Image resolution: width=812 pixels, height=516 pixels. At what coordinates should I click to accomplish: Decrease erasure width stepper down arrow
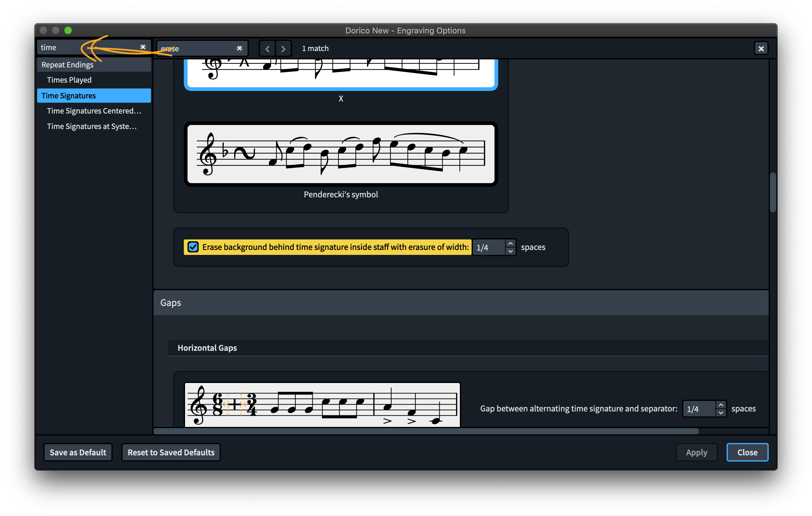[511, 251]
